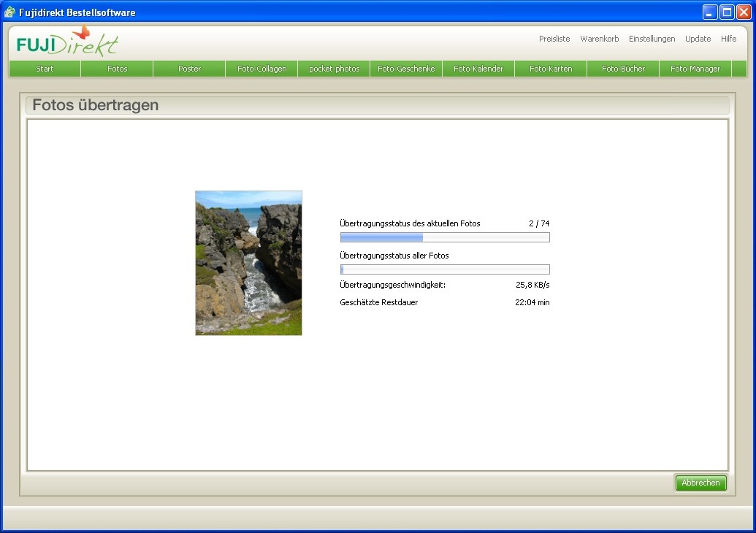Click 'Übertragungsstatus des aktuellen Fotos' label
This screenshot has height=533, width=756.
click(x=410, y=223)
